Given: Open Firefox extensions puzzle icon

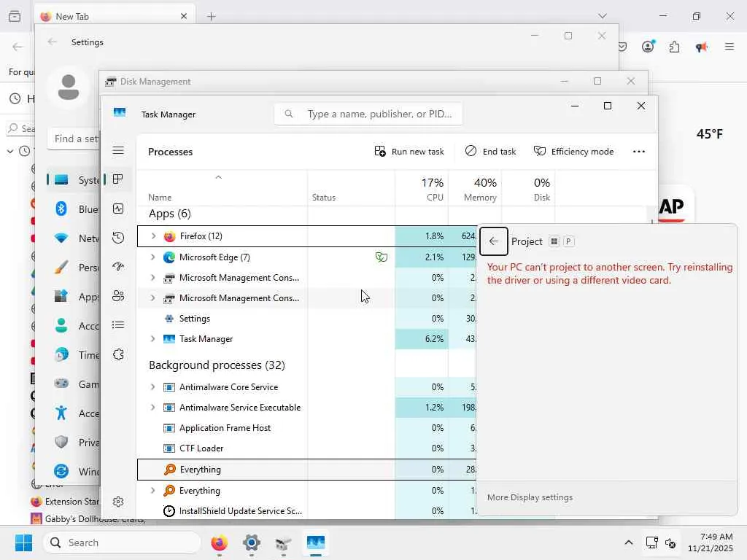Looking at the screenshot, I should [674, 47].
